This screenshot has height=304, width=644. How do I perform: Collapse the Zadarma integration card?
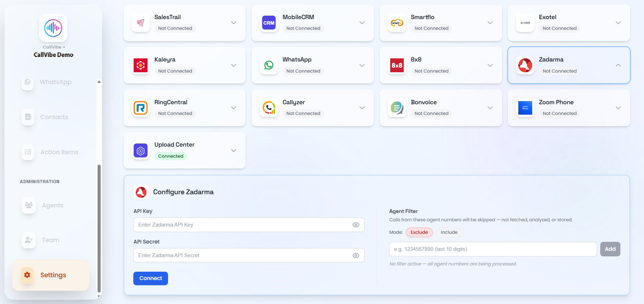click(x=618, y=65)
